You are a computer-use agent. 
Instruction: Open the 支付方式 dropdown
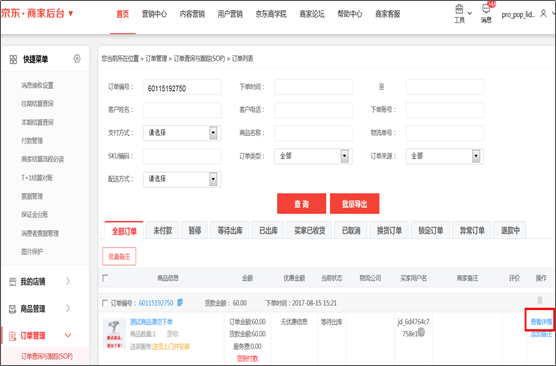pos(182,133)
